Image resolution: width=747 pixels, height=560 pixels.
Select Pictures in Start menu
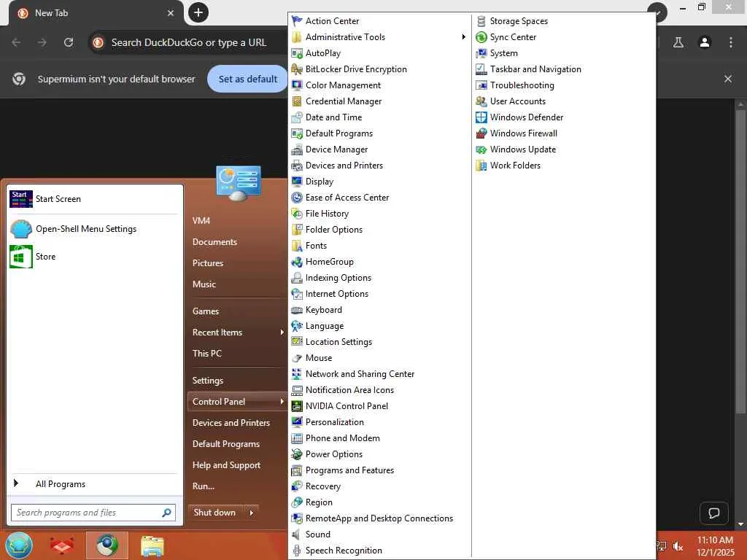tap(208, 262)
